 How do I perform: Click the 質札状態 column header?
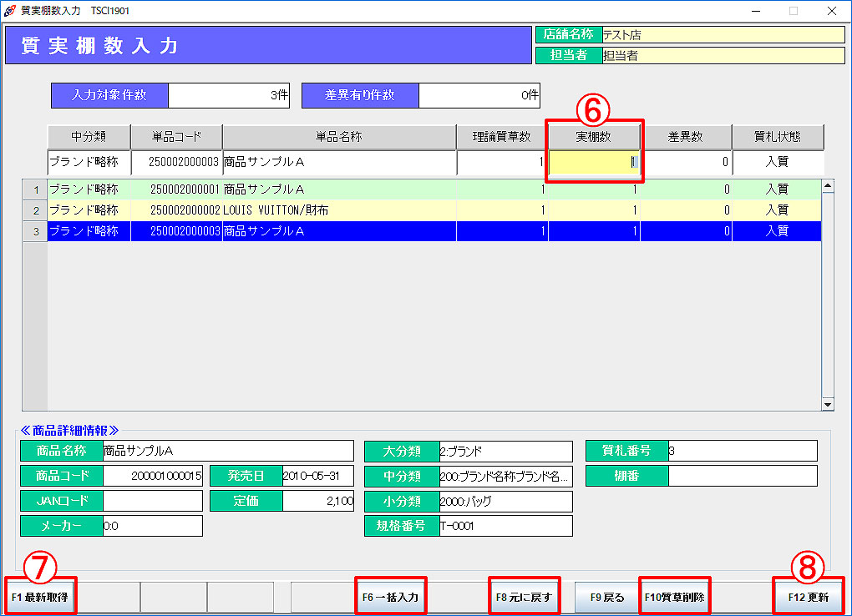pyautogui.click(x=778, y=137)
